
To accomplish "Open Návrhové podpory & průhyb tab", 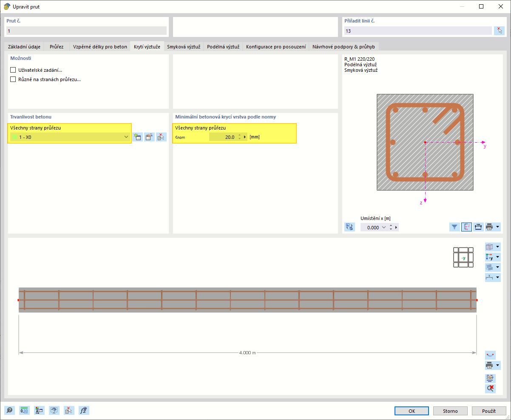I will [x=344, y=47].
